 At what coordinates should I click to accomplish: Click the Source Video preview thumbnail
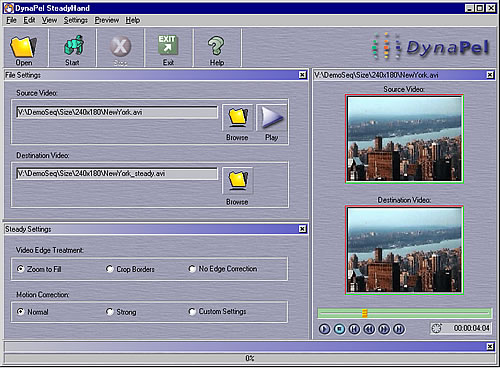404,139
